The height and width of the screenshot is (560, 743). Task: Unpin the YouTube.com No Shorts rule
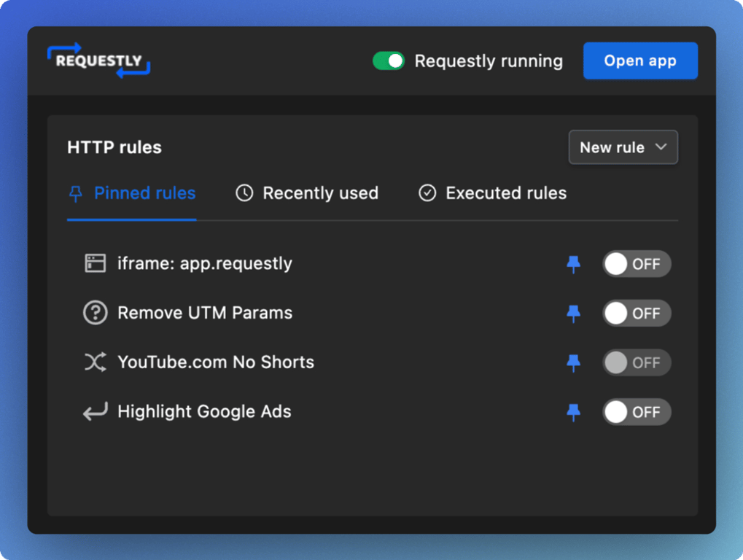[574, 362]
